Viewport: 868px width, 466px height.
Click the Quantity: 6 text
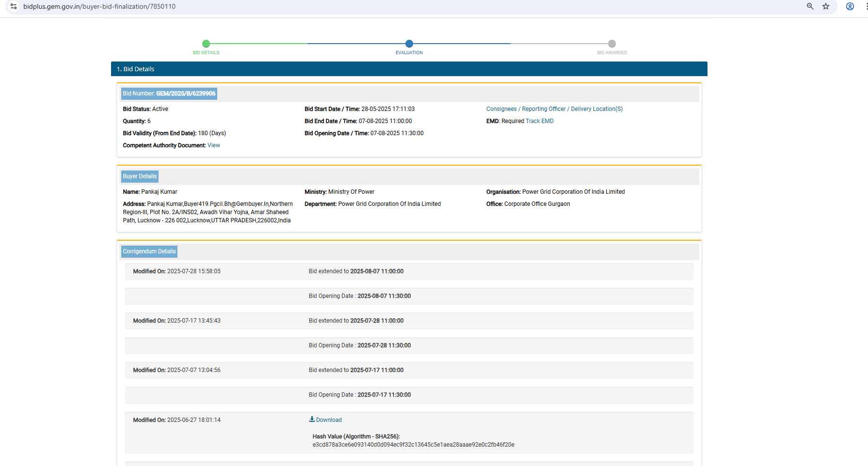tap(137, 121)
